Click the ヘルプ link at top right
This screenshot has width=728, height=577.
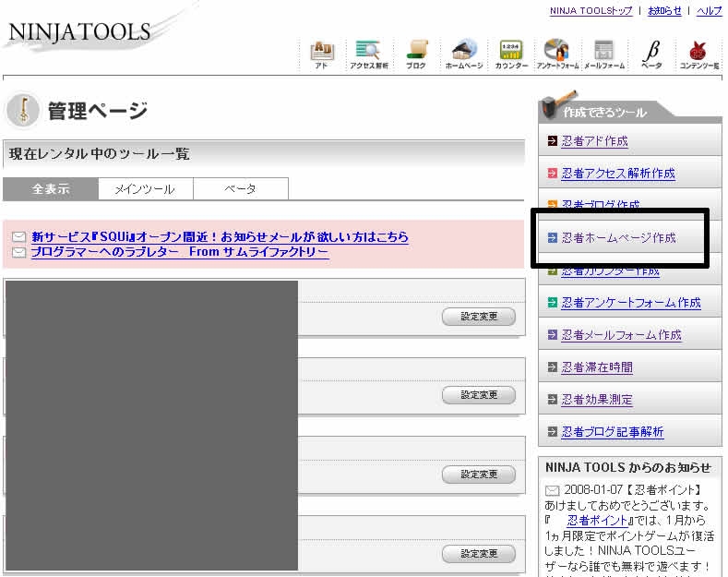point(709,11)
